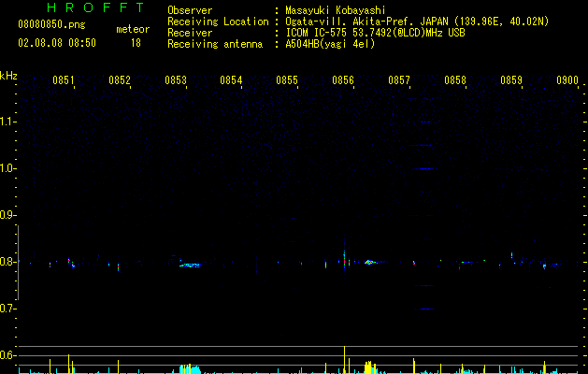Click the 1.0 kHz axis label
Image resolution: width=588 pixels, height=374 pixels.
[x=7, y=168]
